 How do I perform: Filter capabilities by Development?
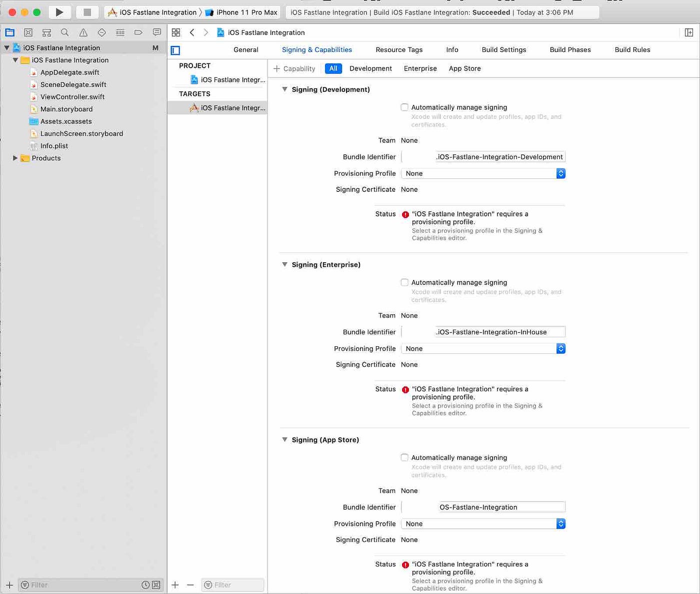[370, 68]
